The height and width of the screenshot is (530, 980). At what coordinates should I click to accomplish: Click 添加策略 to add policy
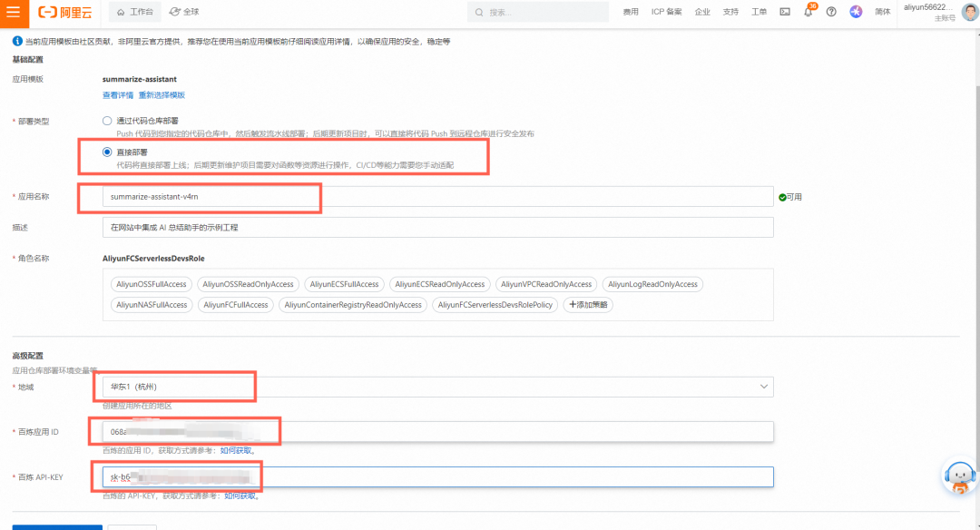tap(587, 305)
